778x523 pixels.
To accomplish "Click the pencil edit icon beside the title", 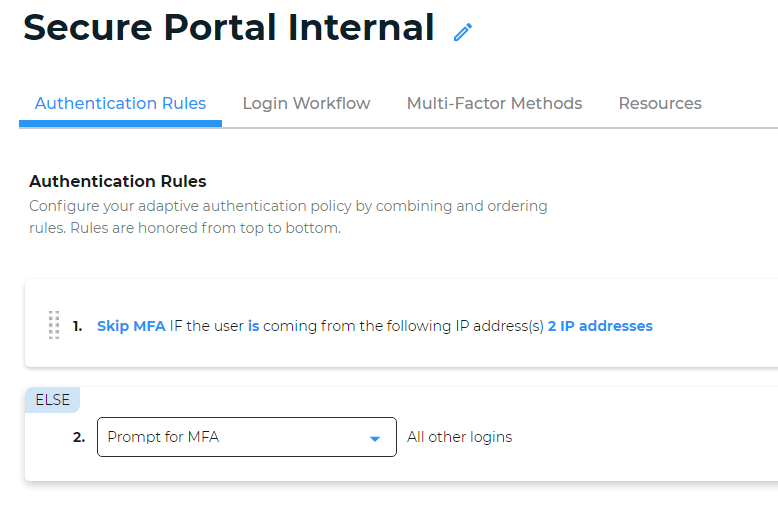I will click(x=462, y=32).
